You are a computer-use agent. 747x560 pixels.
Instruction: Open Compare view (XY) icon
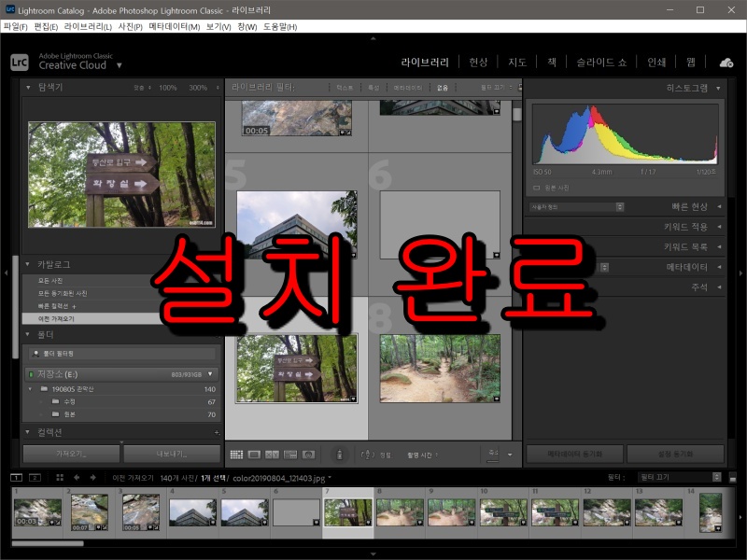coord(272,455)
